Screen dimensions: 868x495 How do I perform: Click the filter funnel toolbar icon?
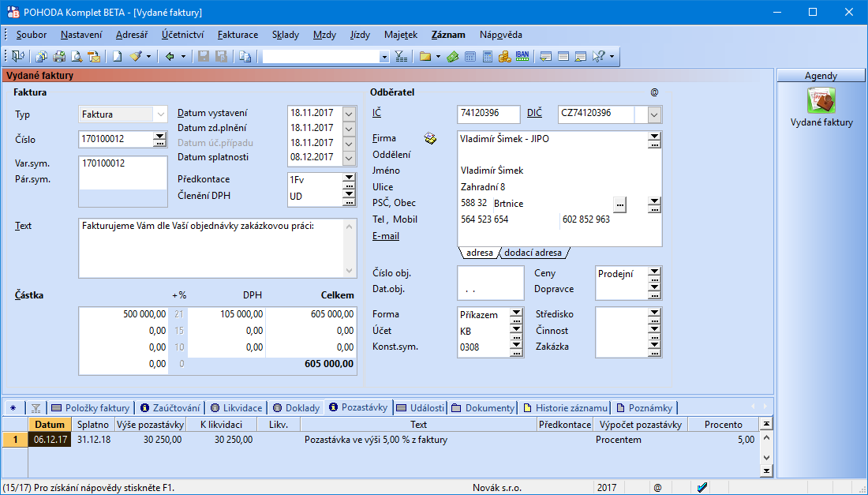pyautogui.click(x=402, y=56)
